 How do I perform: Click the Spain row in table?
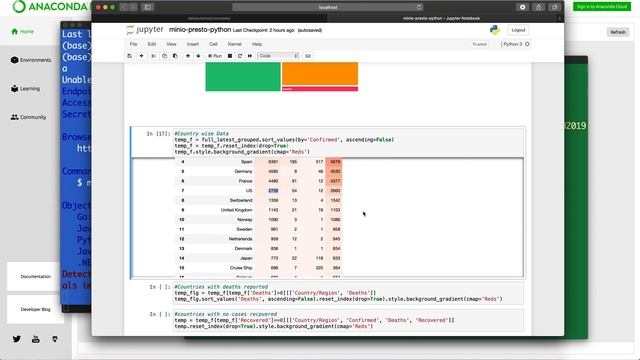[x=259, y=162]
